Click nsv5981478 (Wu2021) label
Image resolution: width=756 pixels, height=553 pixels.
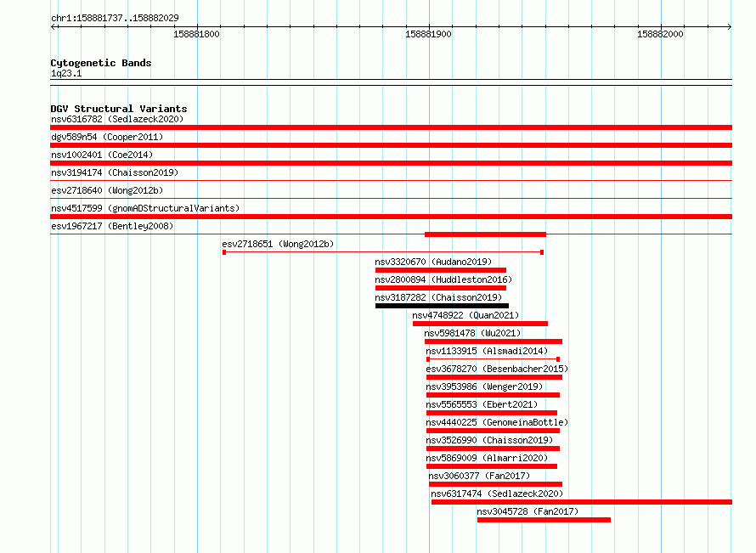coord(472,333)
